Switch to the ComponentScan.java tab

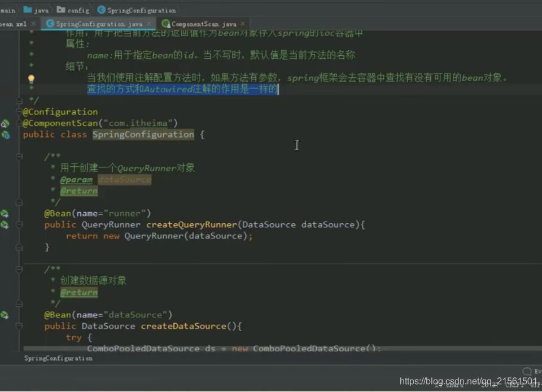click(204, 24)
